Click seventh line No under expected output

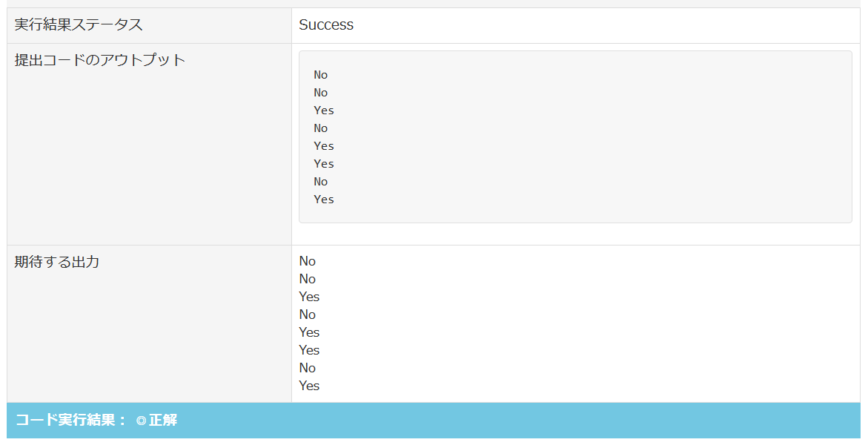308,368
